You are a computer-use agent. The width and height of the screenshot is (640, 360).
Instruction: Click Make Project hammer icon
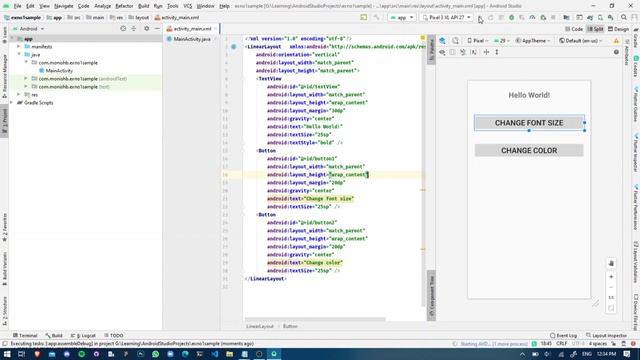[376, 18]
